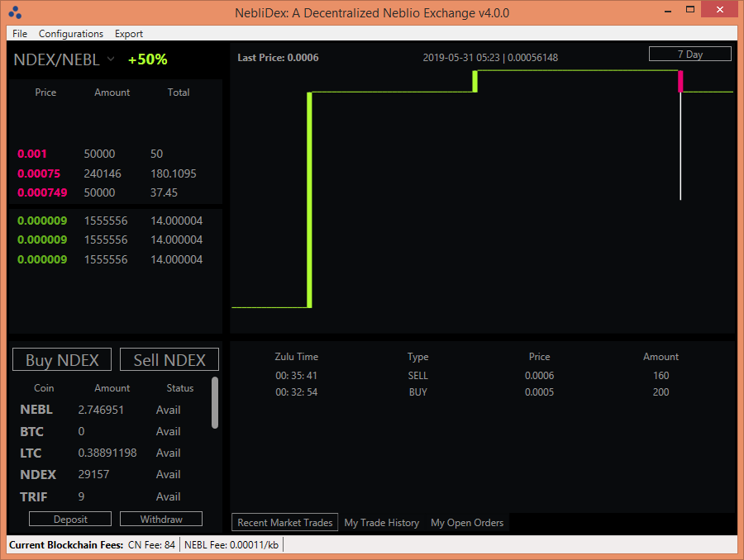Click the wallet Coin column header
This screenshot has width=744, height=560.
coord(44,388)
